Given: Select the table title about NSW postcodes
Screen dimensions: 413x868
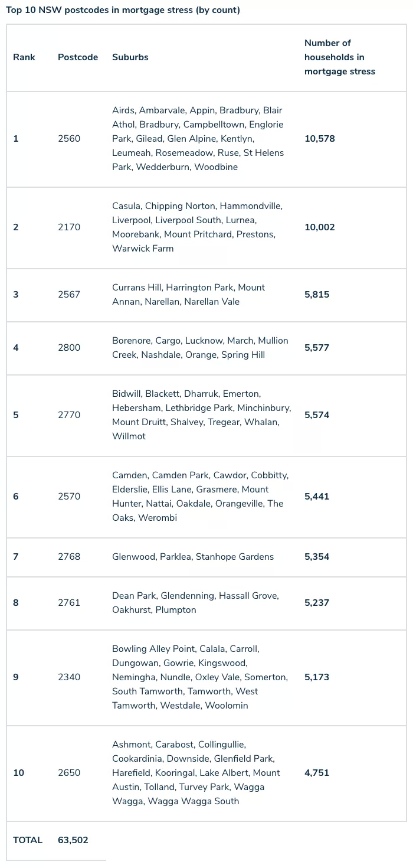Looking at the screenshot, I should click(x=123, y=10).
